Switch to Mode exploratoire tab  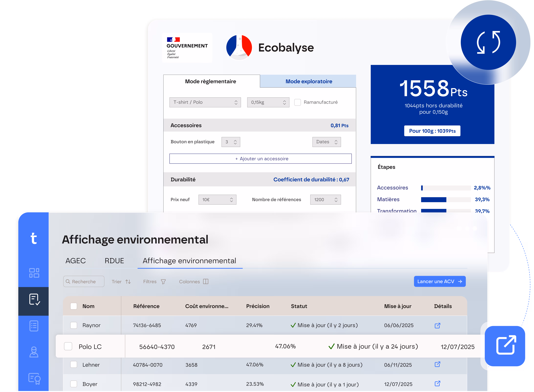click(309, 81)
